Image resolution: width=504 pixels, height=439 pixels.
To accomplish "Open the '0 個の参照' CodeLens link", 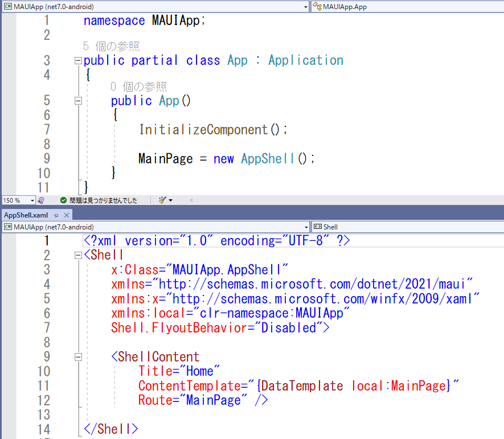I will (138, 87).
